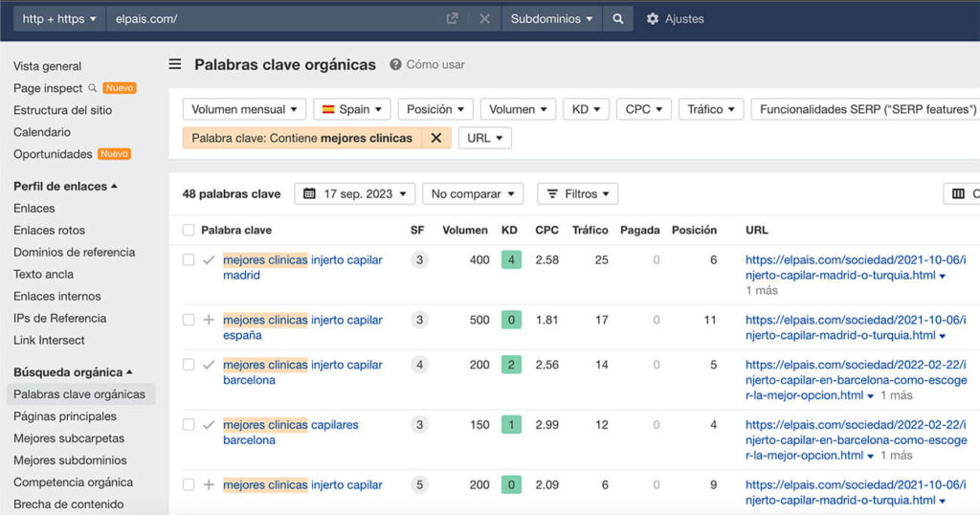Viewport: 980px width, 515px height.
Task: Open Link Intersect
Action: point(49,340)
